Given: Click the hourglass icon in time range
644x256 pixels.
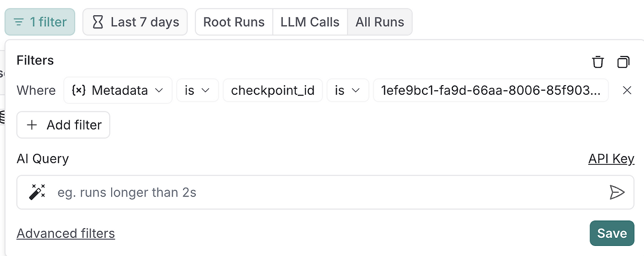Looking at the screenshot, I should pyautogui.click(x=98, y=22).
